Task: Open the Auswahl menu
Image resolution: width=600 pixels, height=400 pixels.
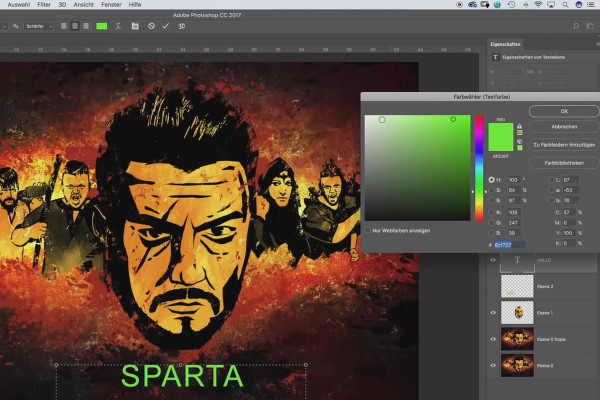Action: point(19,5)
